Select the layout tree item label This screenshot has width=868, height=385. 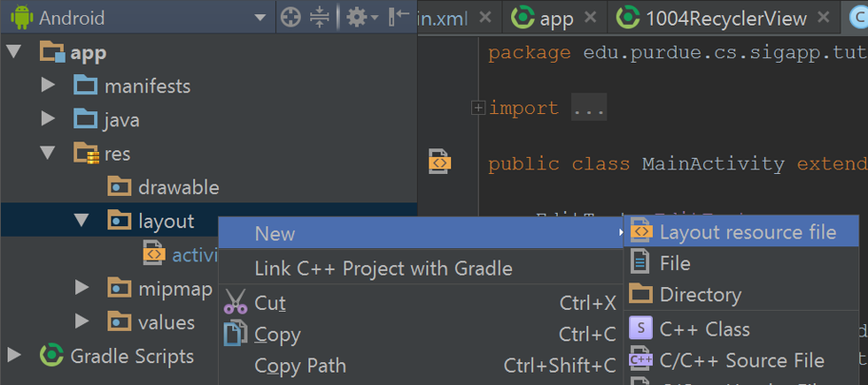[x=166, y=221]
